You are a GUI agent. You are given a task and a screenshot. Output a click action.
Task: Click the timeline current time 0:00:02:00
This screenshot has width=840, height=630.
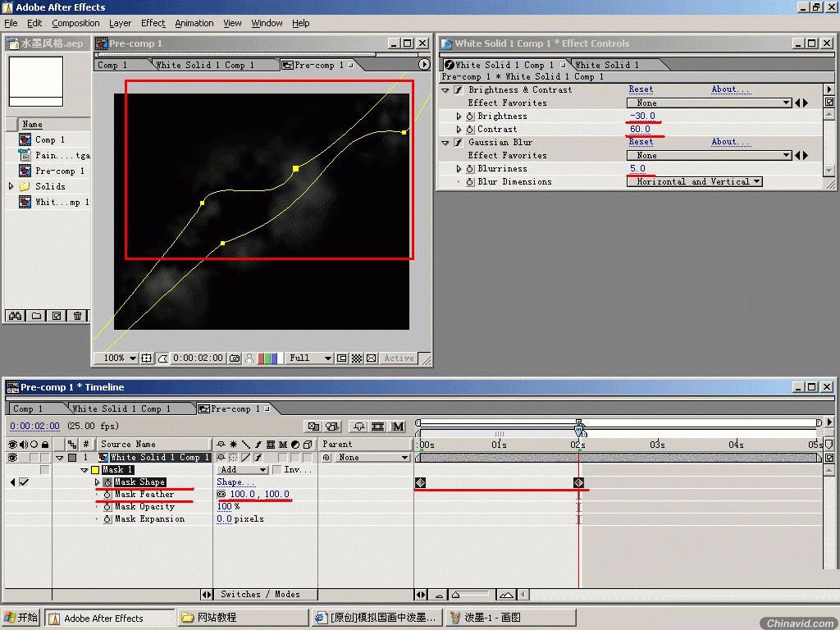[x=34, y=427]
